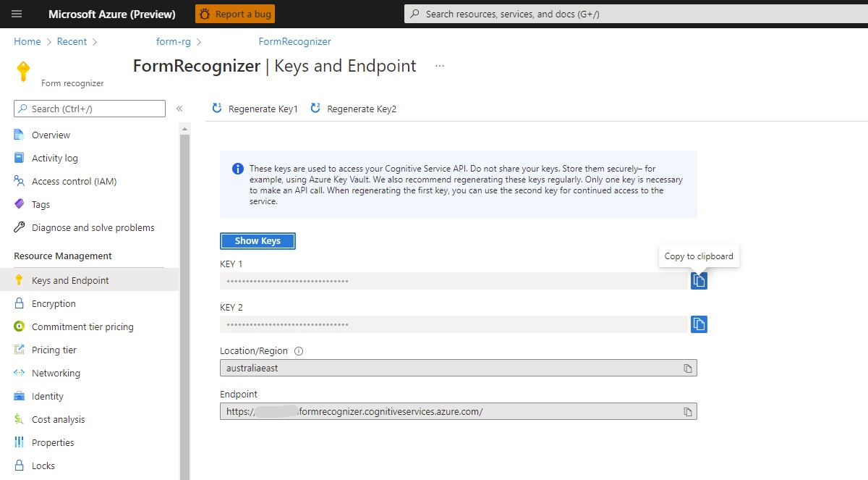The height and width of the screenshot is (480, 868).
Task: Click the Access control people icon
Action: click(20, 181)
